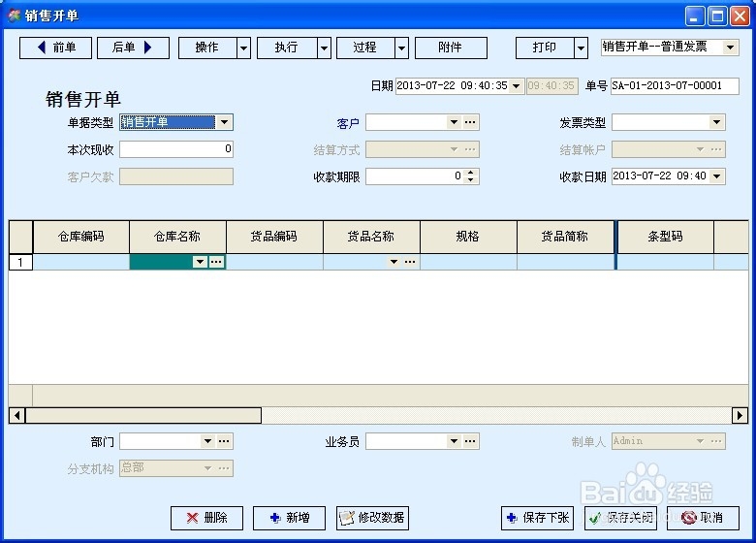
Task: Click the 删除 delete button
Action: (x=206, y=518)
